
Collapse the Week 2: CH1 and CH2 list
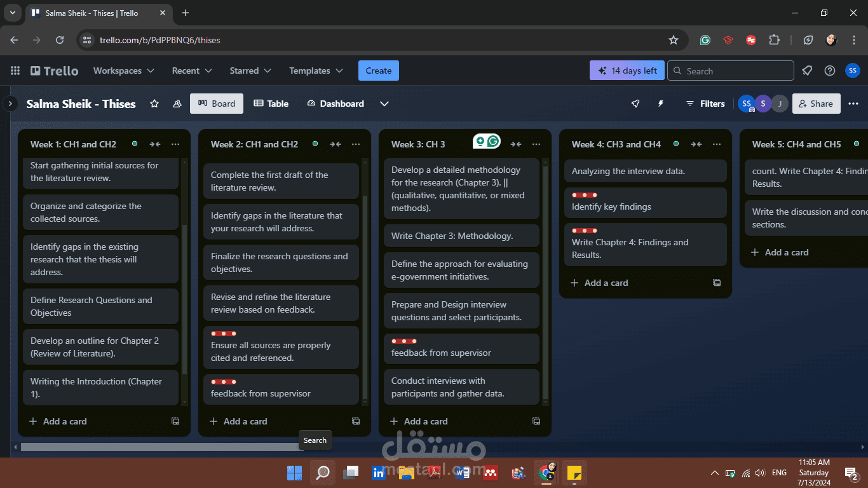336,144
